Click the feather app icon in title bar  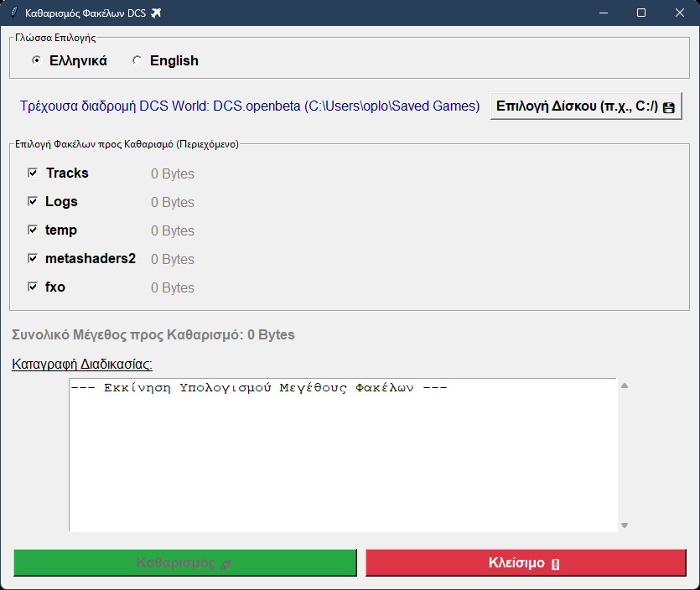click(x=13, y=13)
